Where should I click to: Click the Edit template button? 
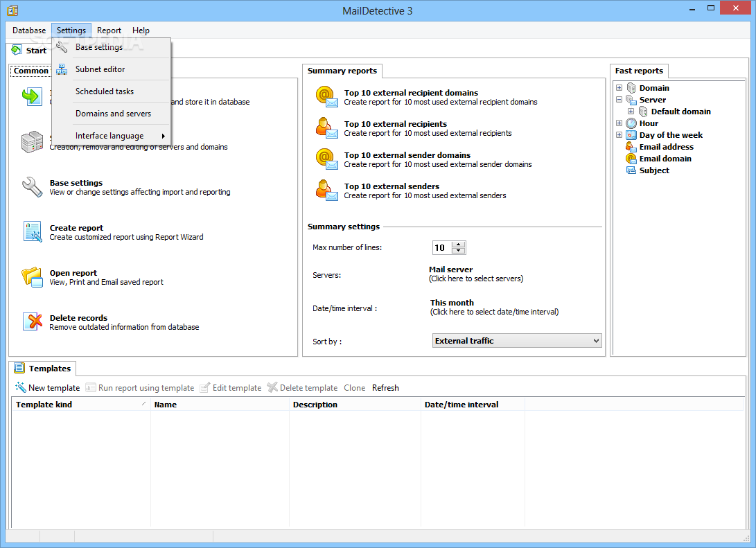click(231, 387)
